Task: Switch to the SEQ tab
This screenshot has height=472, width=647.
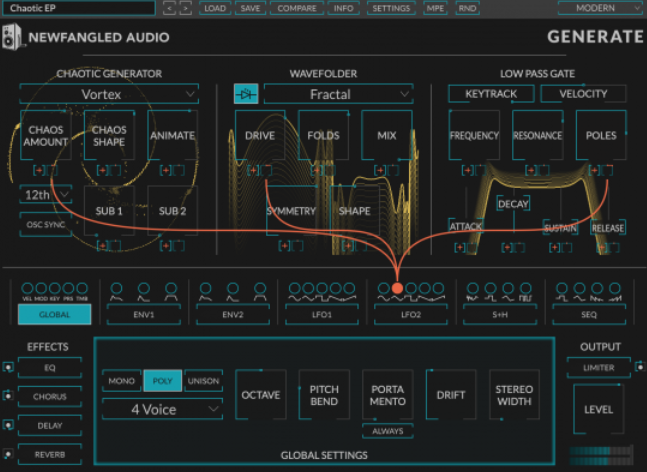Action: [589, 314]
